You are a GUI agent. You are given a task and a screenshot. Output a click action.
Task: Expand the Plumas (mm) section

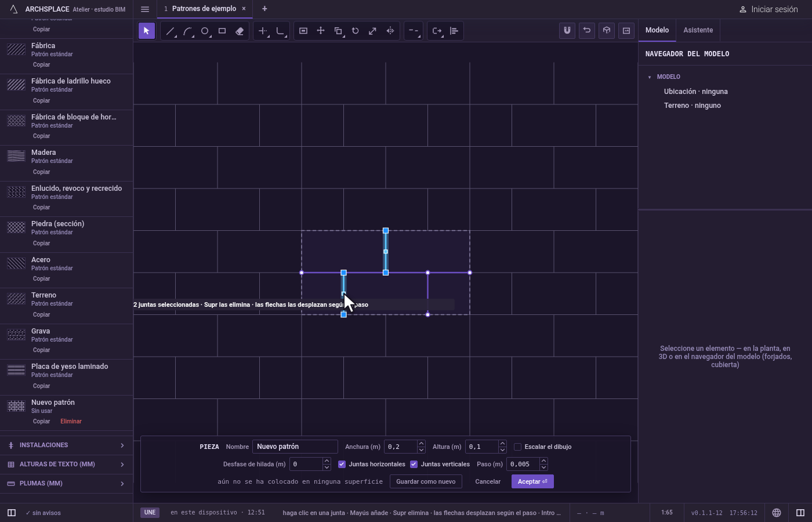click(x=67, y=484)
